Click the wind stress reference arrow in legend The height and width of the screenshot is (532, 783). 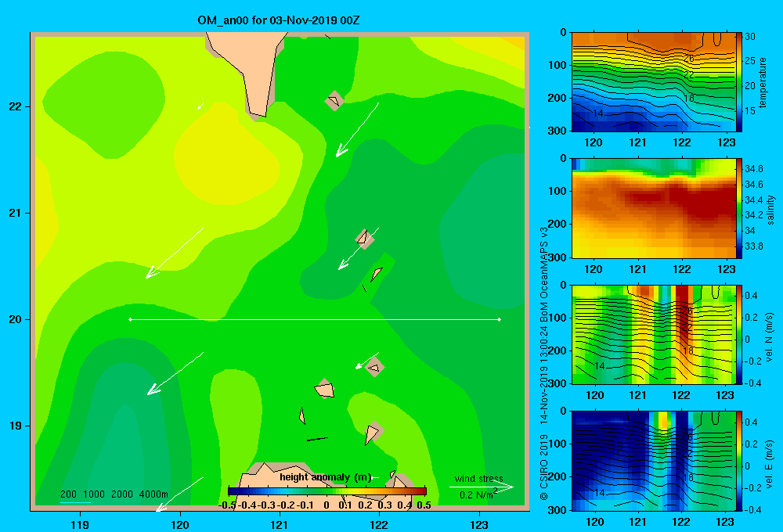482,487
